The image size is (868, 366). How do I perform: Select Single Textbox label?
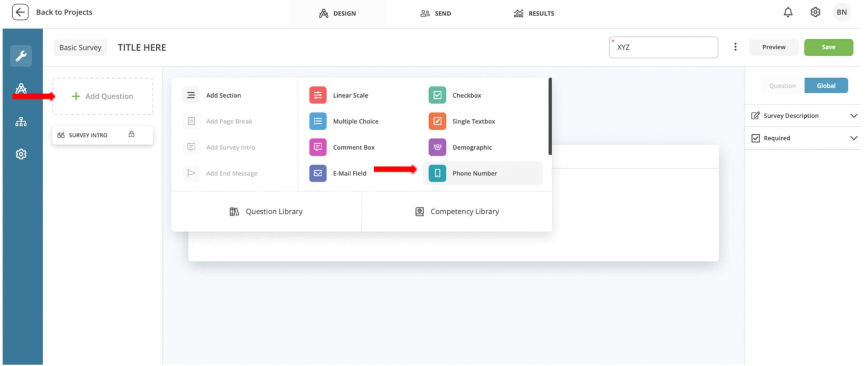coord(473,121)
